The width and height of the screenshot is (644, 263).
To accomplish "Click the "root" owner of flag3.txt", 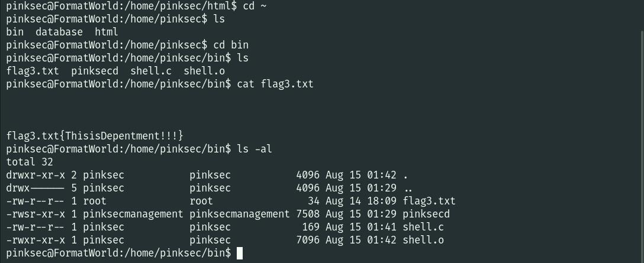I will coord(95,201).
